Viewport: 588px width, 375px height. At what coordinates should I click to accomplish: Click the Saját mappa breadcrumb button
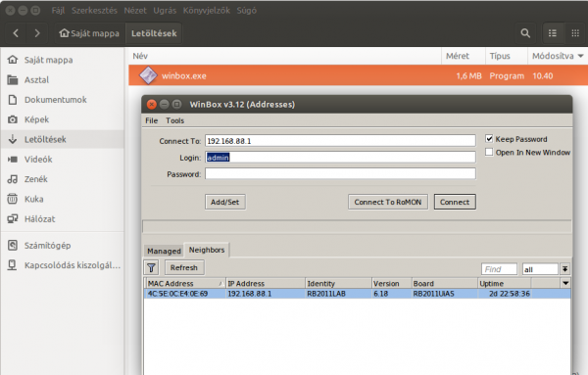pyautogui.click(x=89, y=33)
